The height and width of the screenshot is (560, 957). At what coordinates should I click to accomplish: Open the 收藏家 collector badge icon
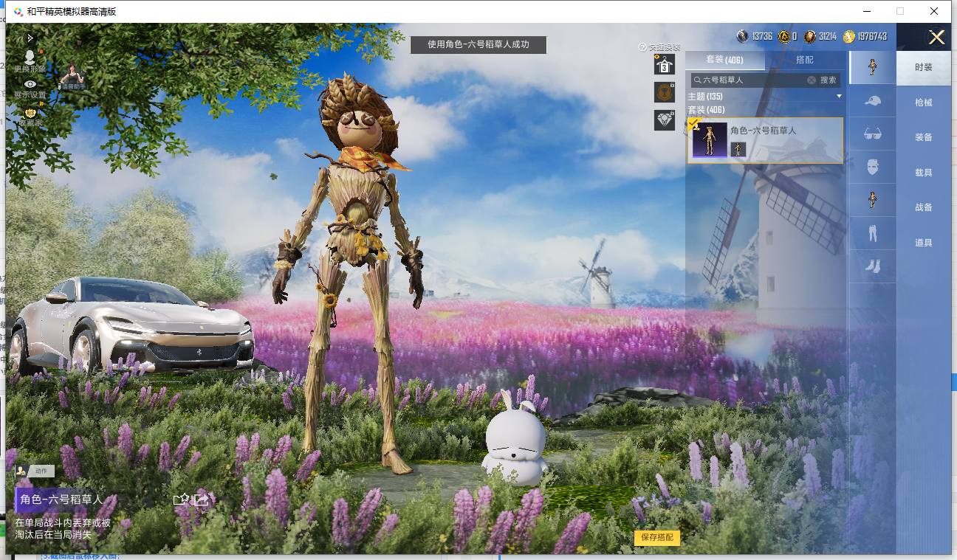click(x=30, y=113)
